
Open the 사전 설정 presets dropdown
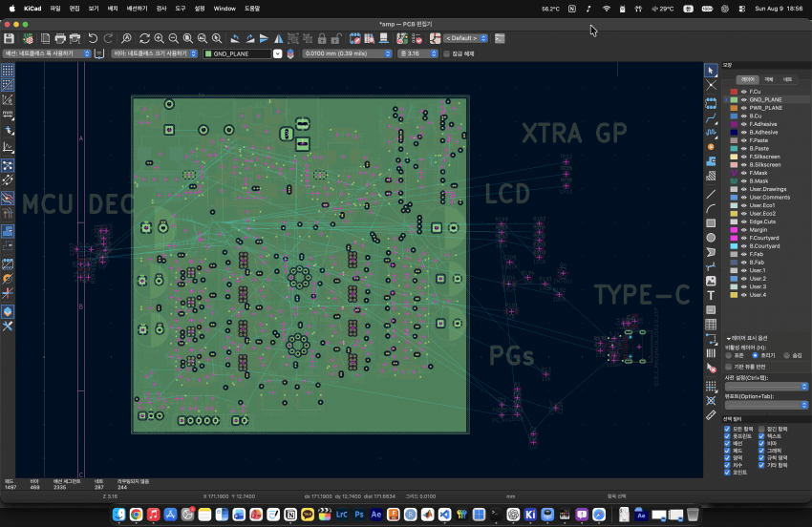(x=766, y=387)
